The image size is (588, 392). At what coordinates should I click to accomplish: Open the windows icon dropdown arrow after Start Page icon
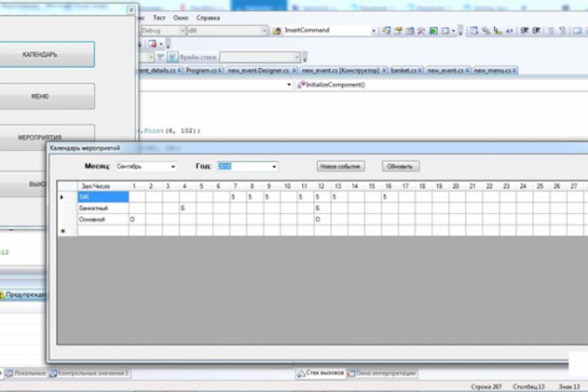click(x=453, y=31)
